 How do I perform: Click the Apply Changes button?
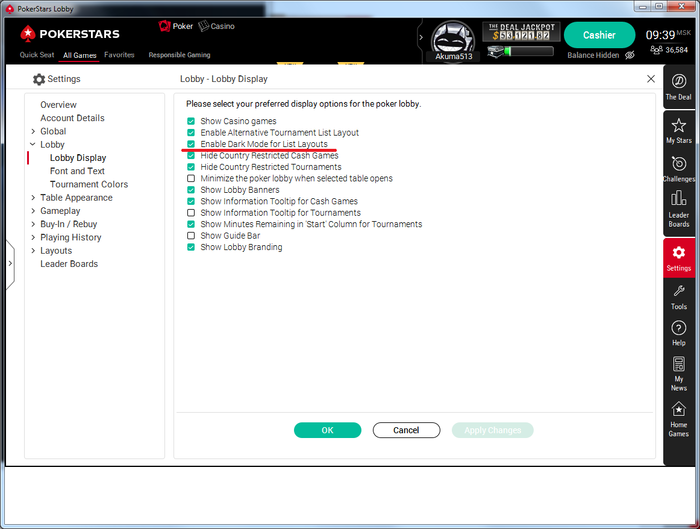(492, 430)
